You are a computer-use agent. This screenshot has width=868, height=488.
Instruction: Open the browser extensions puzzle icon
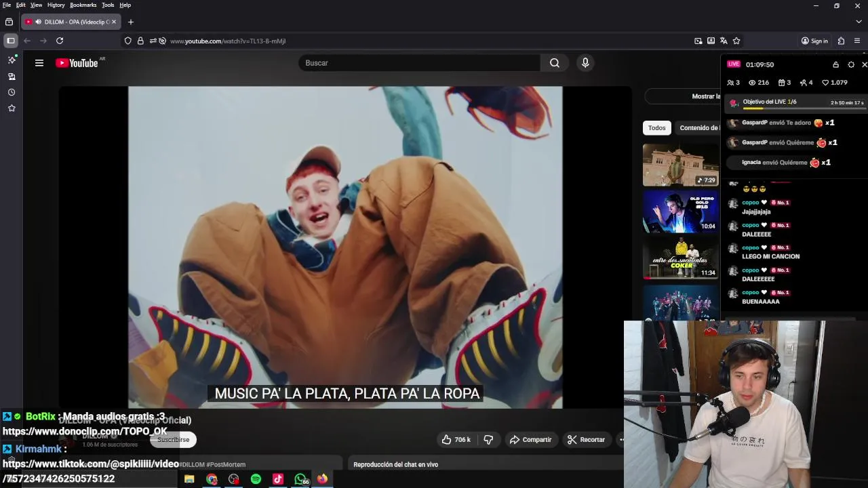841,41
